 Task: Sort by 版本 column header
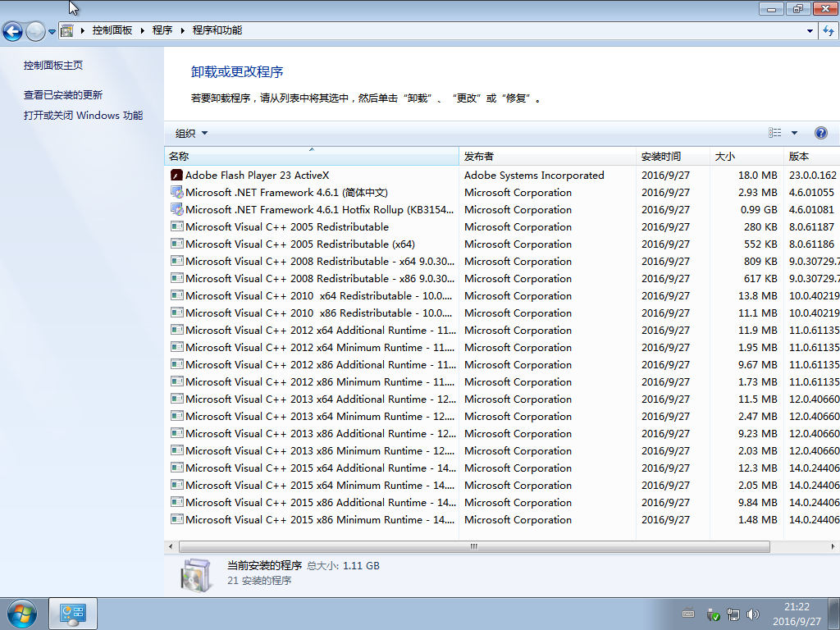pyautogui.click(x=811, y=157)
